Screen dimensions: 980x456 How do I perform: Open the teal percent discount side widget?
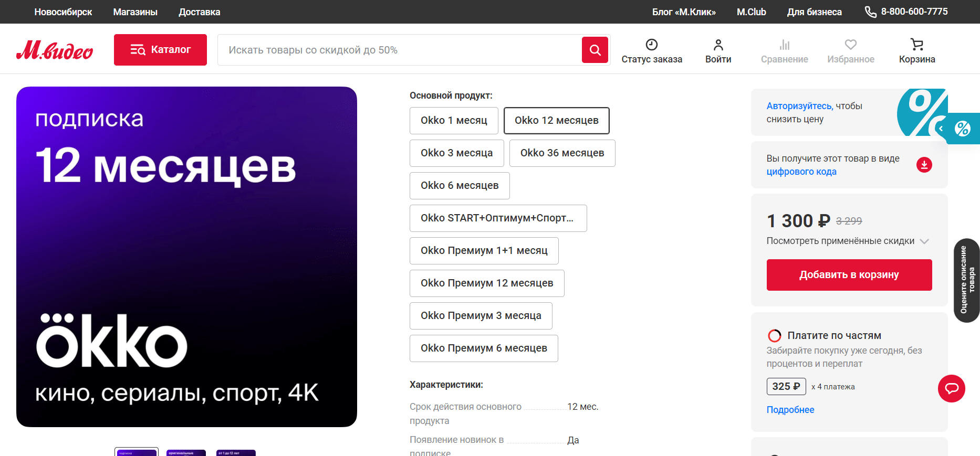[962, 129]
